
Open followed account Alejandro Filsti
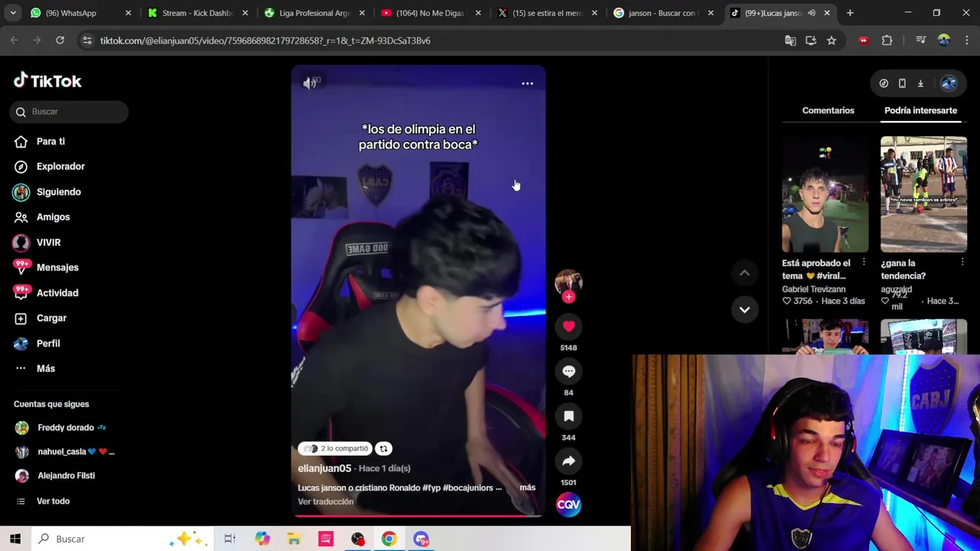pos(65,476)
